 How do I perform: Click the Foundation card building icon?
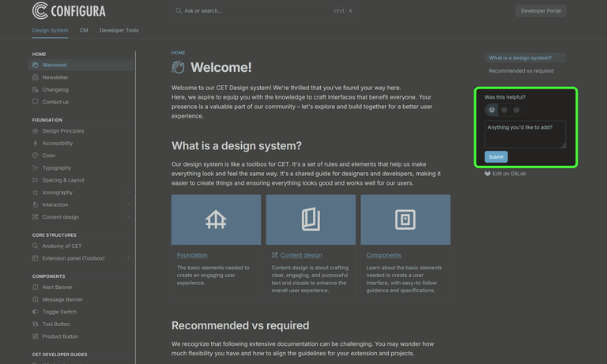(x=216, y=220)
